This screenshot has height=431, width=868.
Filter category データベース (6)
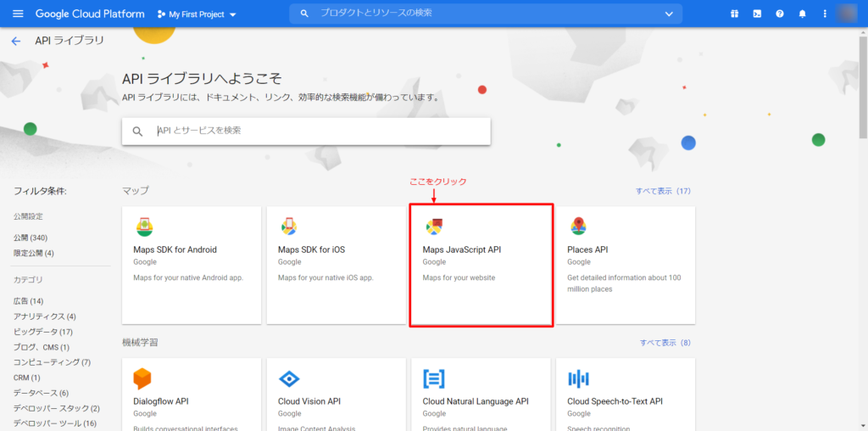coord(41,393)
